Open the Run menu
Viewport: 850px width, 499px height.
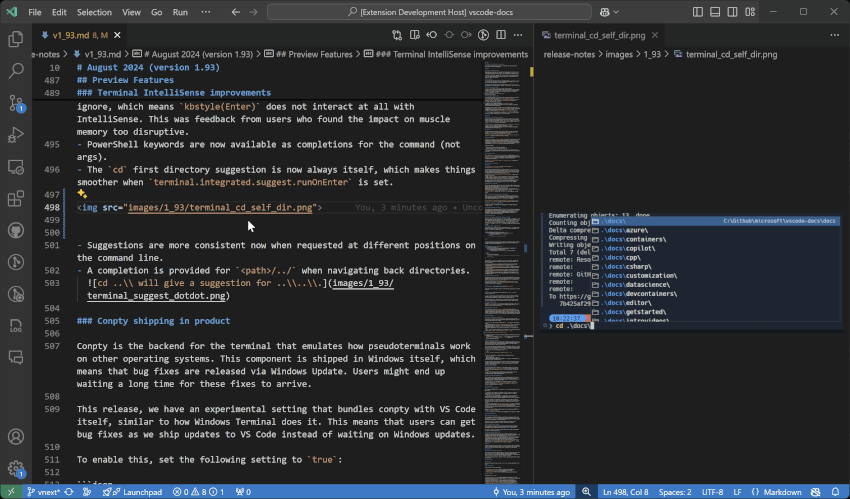180,12
